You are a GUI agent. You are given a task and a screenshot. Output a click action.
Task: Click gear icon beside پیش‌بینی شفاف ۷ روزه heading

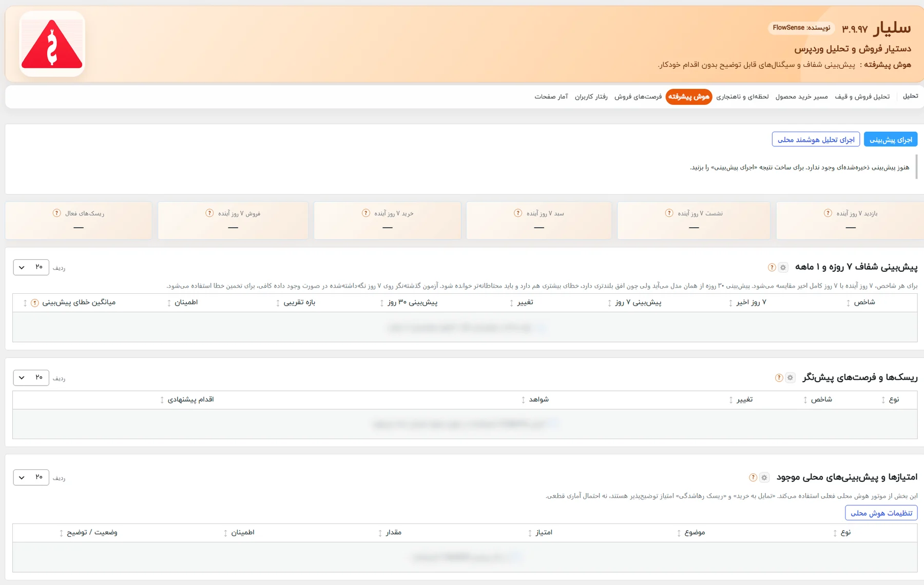[x=783, y=267]
